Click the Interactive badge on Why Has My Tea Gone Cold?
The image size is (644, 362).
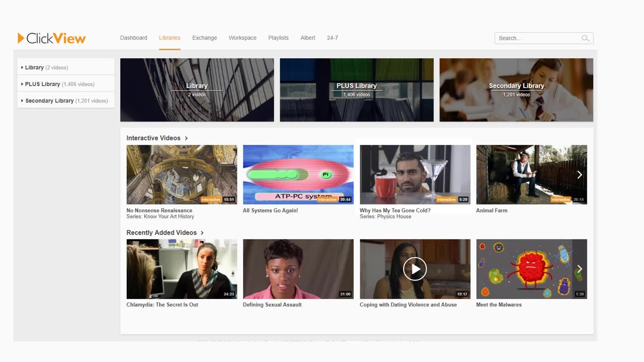(x=446, y=199)
